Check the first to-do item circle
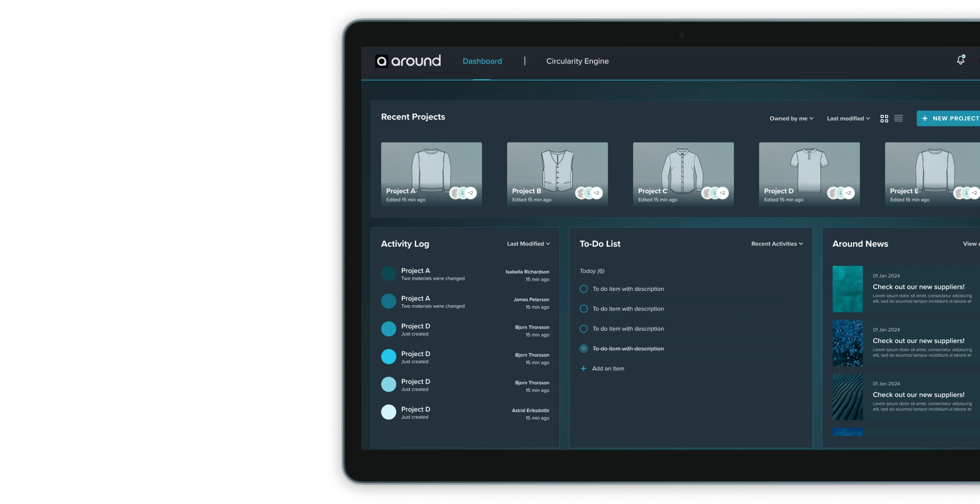The image size is (980, 504). click(x=583, y=289)
